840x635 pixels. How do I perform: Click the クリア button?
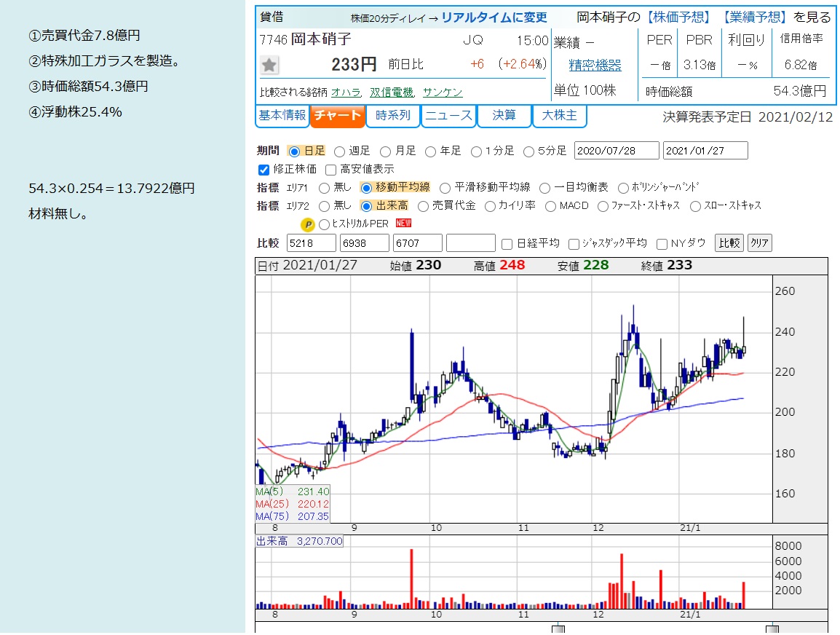(x=759, y=243)
